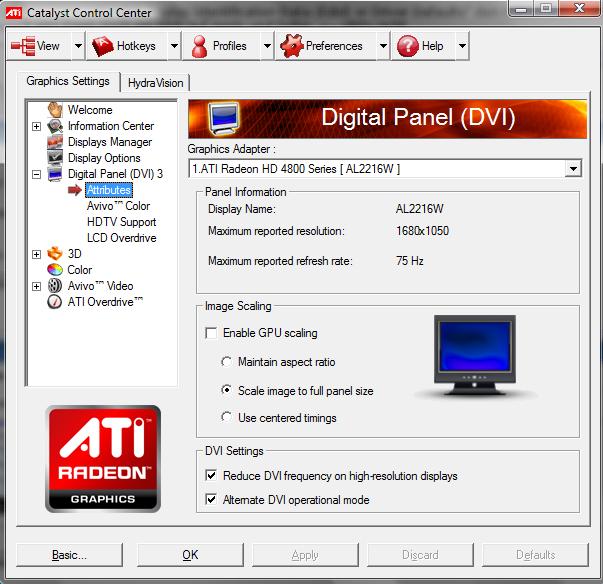This screenshot has width=603, height=584.
Task: Close the Catalyst Control Center window
Action: tap(579, 8)
